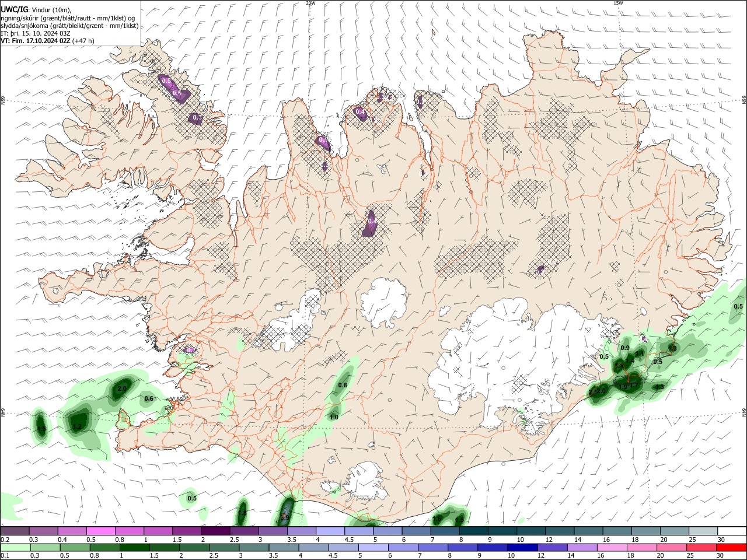747x560 pixels.
Task: Select the 'rigning/skúrir (grænt/blátt/rautt - mm/1klst) og' line
Action: point(68,17)
